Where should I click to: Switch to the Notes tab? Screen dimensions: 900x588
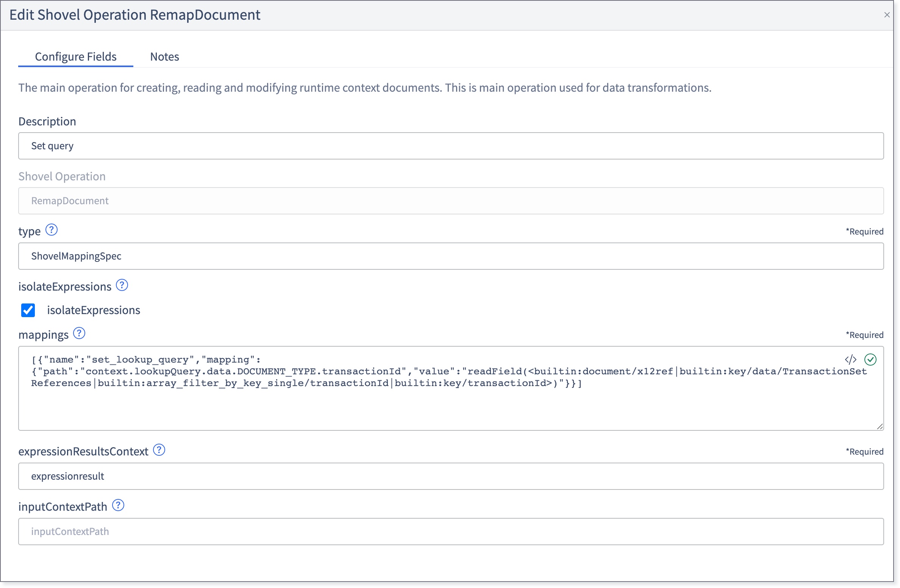(164, 56)
